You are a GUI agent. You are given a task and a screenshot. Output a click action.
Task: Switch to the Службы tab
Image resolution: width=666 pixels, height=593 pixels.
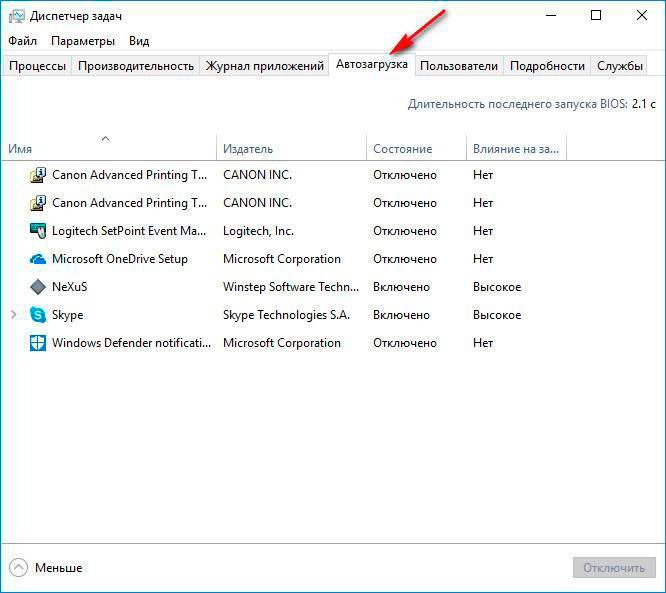coord(619,66)
